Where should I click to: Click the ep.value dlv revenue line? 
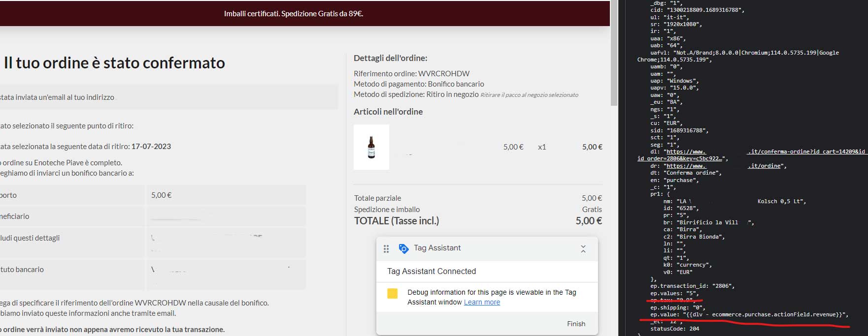tap(749, 314)
